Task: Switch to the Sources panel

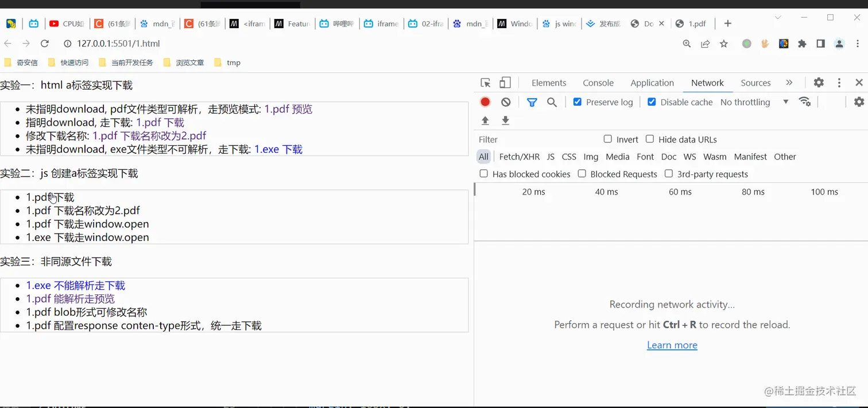Action: tap(755, 83)
